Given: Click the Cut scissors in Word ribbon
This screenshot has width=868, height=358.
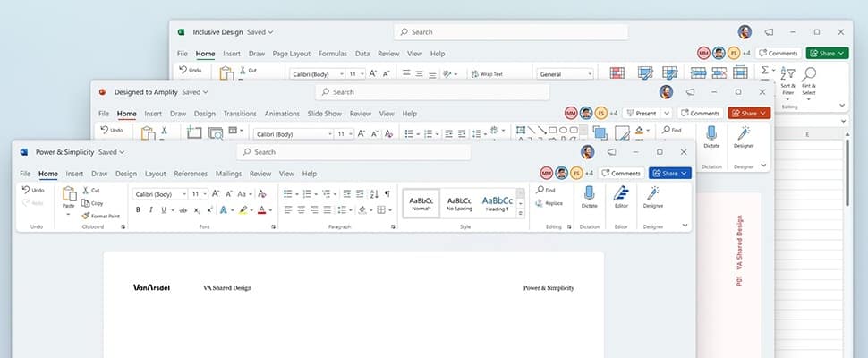Looking at the screenshot, I should pyautogui.click(x=87, y=191).
